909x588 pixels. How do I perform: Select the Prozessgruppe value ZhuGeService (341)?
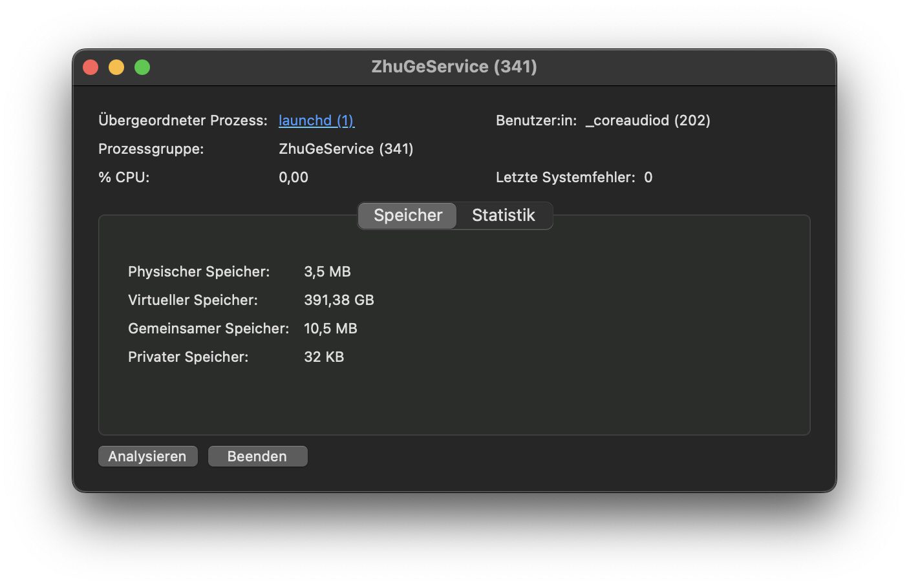346,149
